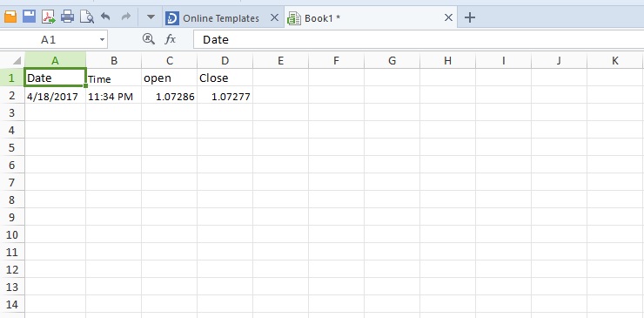
Task: Select row 10 header
Action: (12, 234)
